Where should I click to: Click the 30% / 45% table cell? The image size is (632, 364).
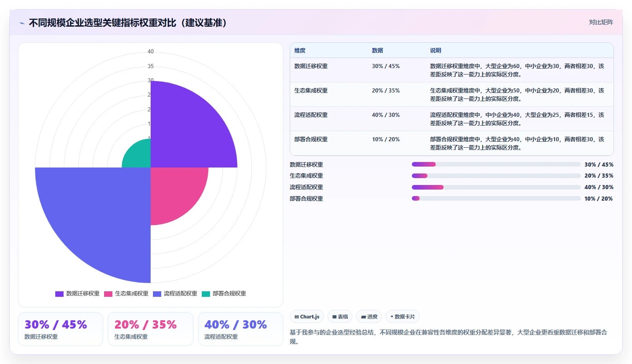386,66
